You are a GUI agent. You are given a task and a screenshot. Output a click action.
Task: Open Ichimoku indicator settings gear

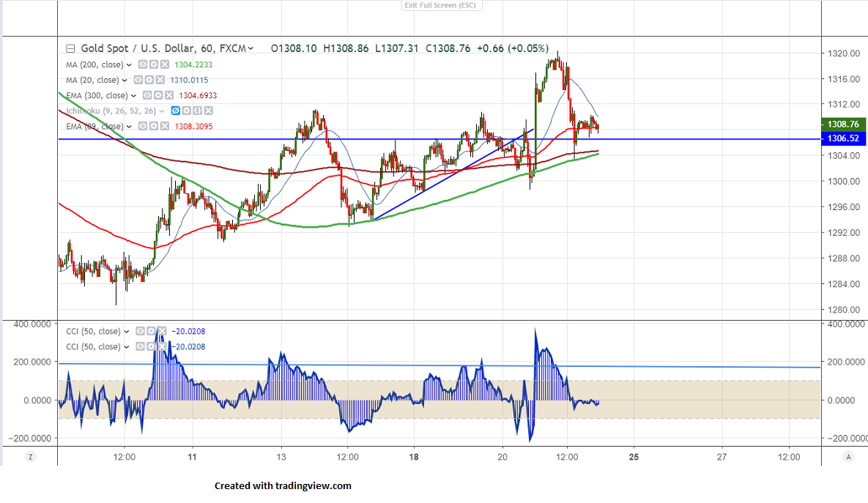pos(187,111)
